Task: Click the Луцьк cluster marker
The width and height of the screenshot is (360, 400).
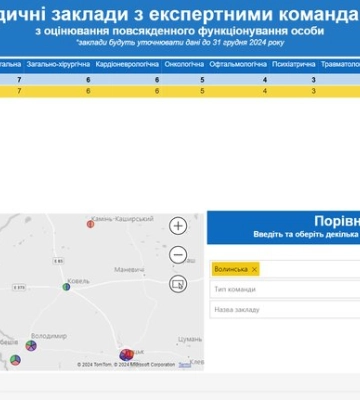Action: (x=126, y=355)
